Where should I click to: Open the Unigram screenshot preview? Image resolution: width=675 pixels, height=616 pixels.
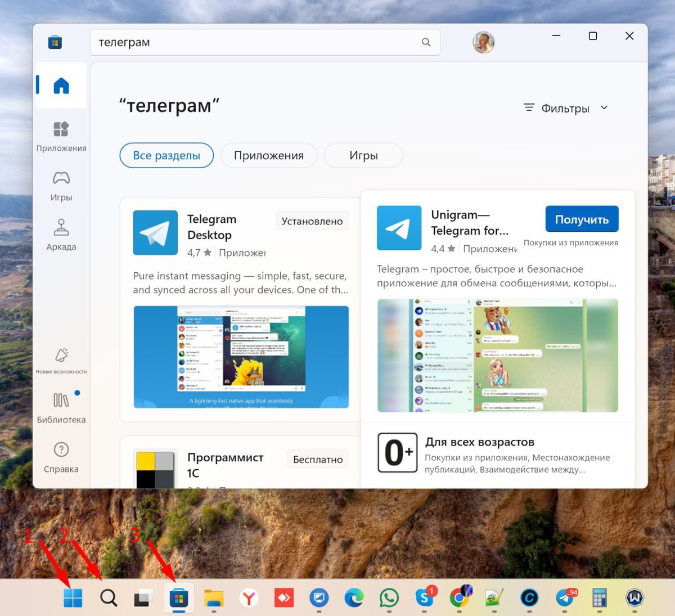[x=497, y=355]
